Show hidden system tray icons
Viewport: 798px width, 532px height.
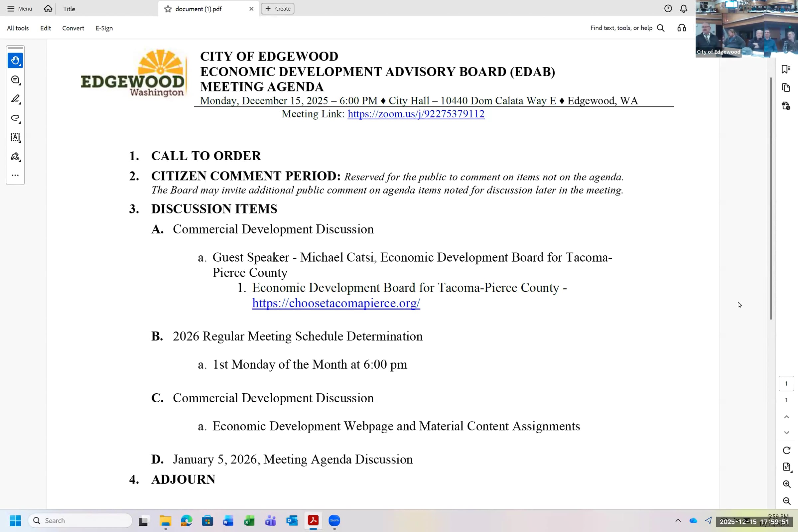click(678, 520)
